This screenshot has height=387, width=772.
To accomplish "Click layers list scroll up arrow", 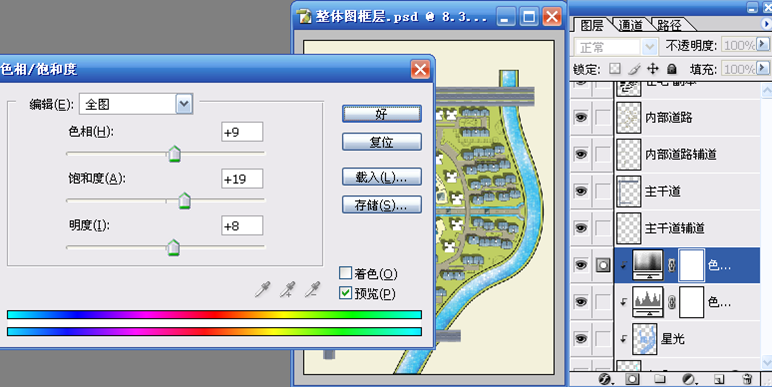I will (767, 90).
